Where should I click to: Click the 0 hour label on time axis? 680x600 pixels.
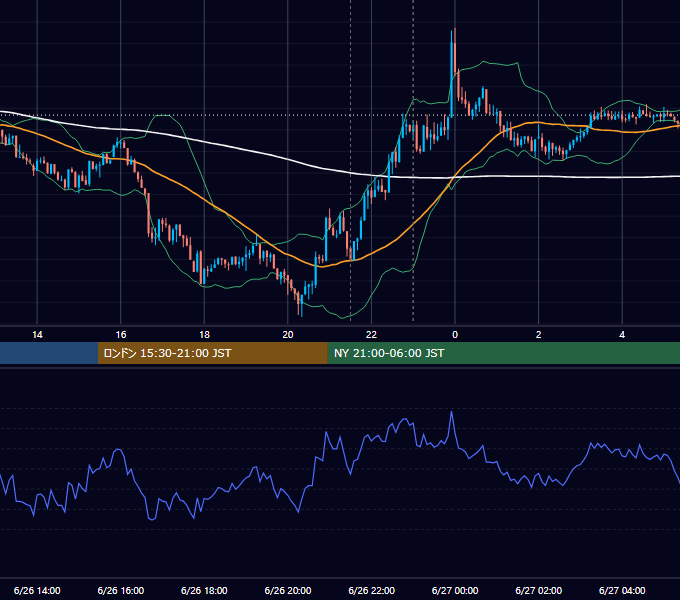pyautogui.click(x=455, y=335)
